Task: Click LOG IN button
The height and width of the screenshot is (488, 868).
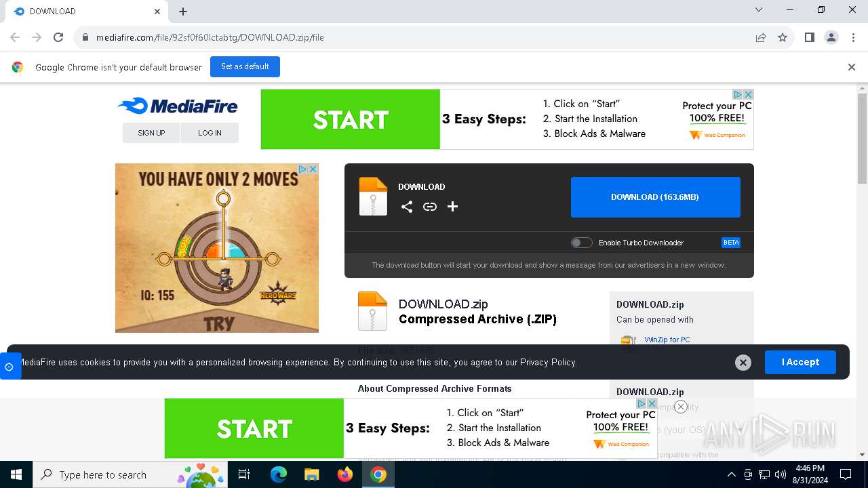Action: click(x=210, y=133)
